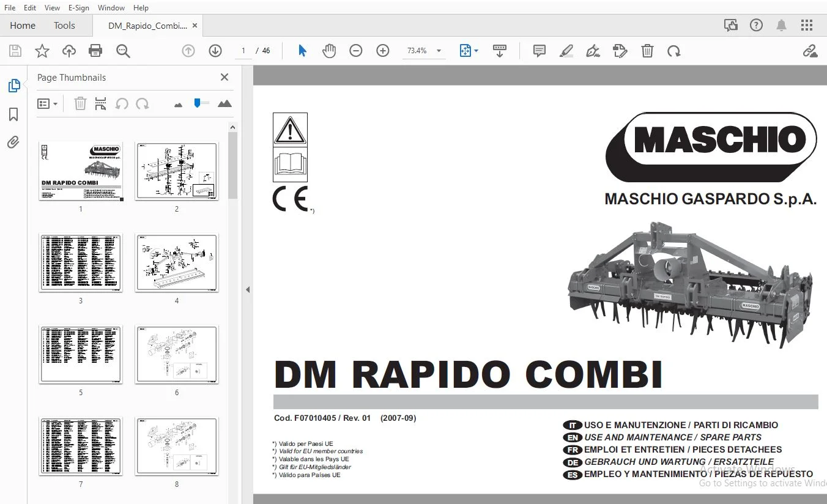Go to the next page

click(215, 51)
